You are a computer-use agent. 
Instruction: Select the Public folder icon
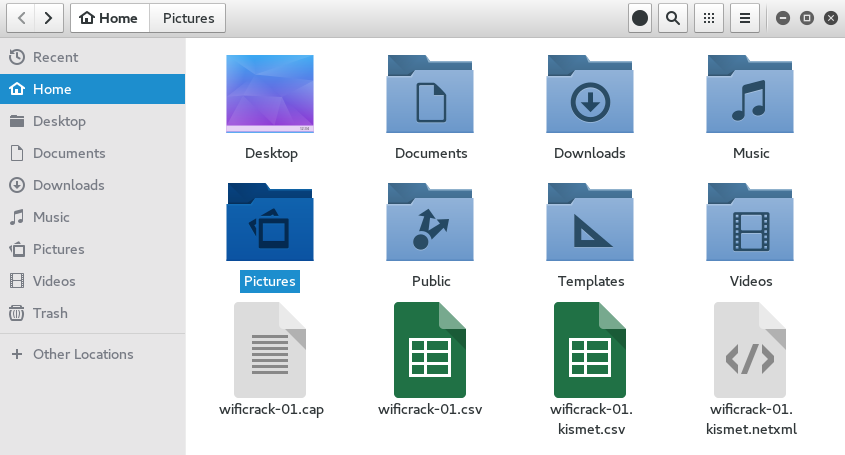(x=430, y=222)
